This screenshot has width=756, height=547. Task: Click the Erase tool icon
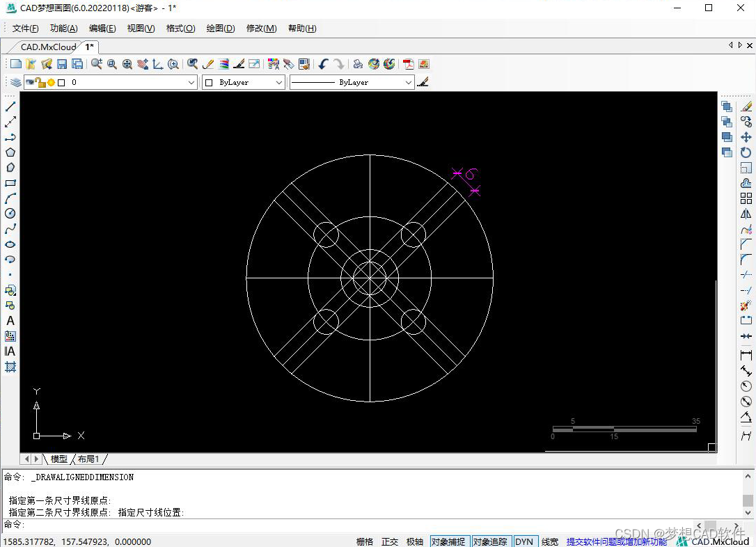[746, 106]
